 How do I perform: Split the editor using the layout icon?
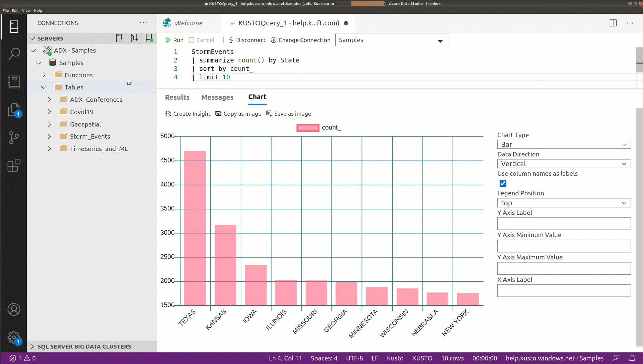coord(613,23)
